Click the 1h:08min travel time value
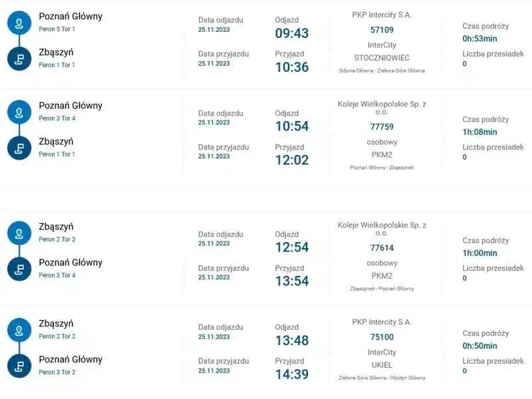Image resolution: width=532 pixels, height=399 pixels. 479,132
